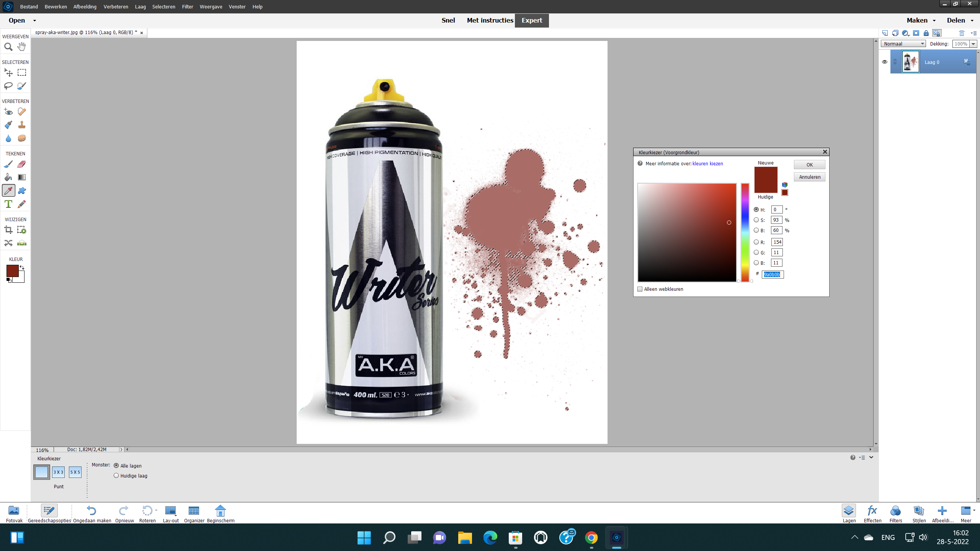Select the Crop tool
The image size is (980, 551).
click(8, 230)
